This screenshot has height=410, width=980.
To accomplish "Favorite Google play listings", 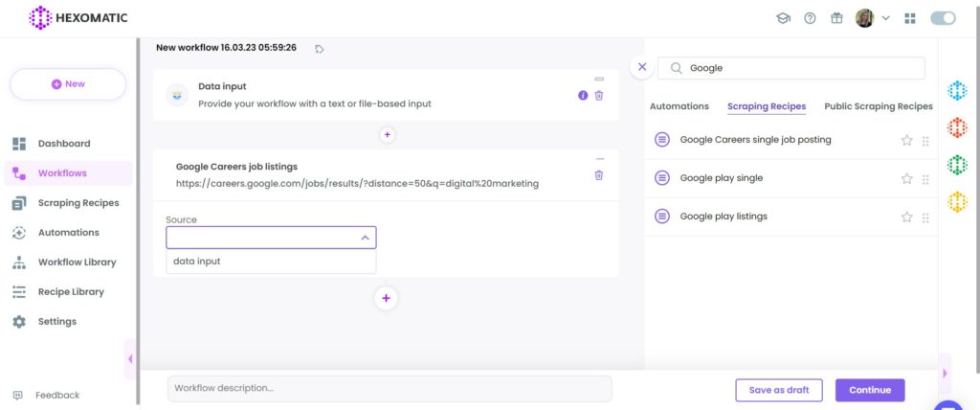I will [906, 217].
